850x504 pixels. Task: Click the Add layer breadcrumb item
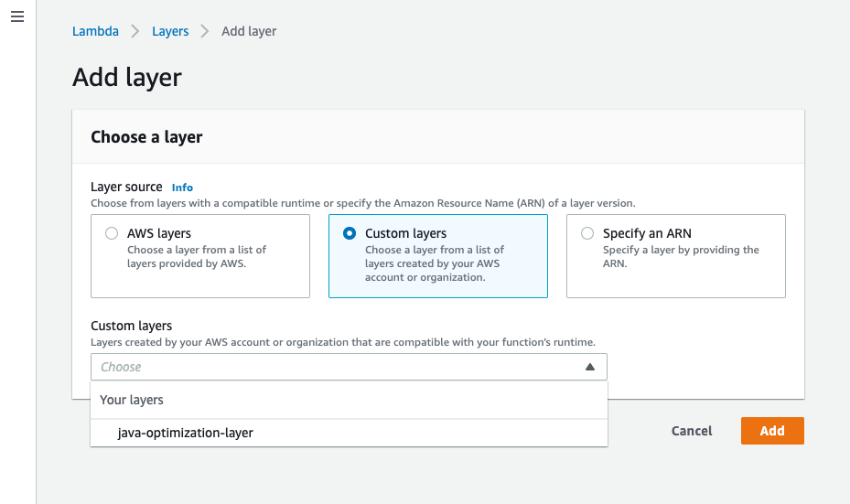(249, 31)
